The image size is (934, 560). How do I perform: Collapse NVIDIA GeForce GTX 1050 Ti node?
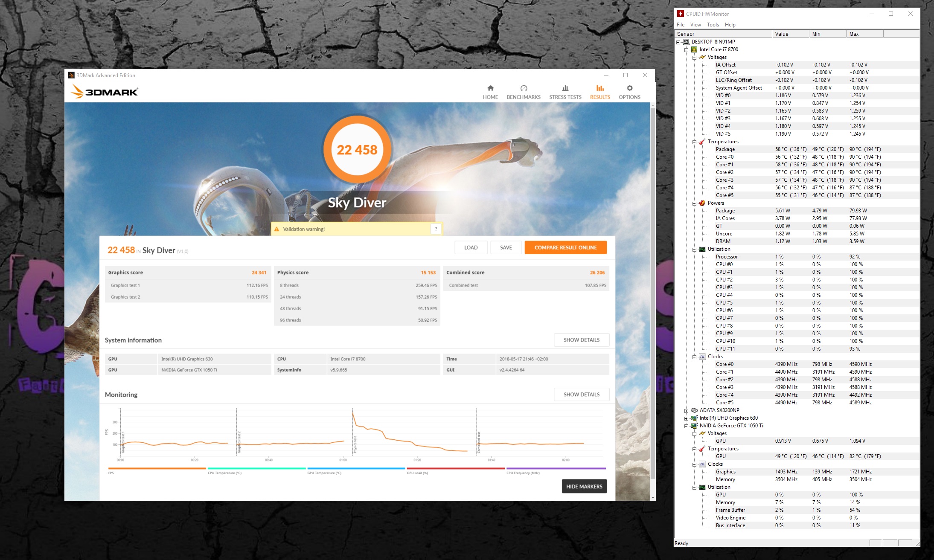(x=686, y=426)
